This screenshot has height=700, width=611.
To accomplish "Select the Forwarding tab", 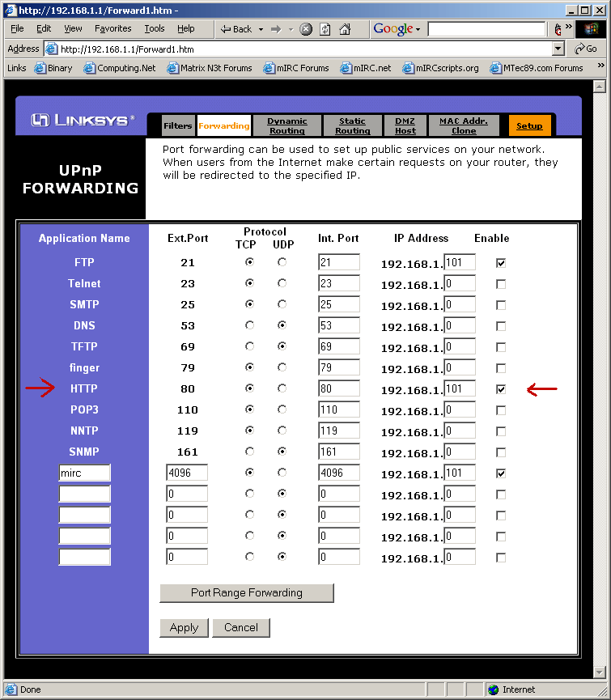I will (x=223, y=125).
